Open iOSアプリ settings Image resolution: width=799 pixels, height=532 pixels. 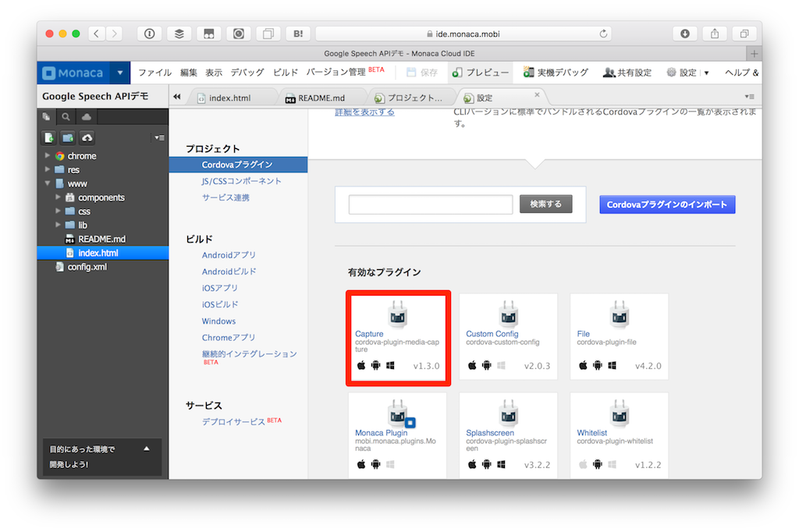[219, 288]
